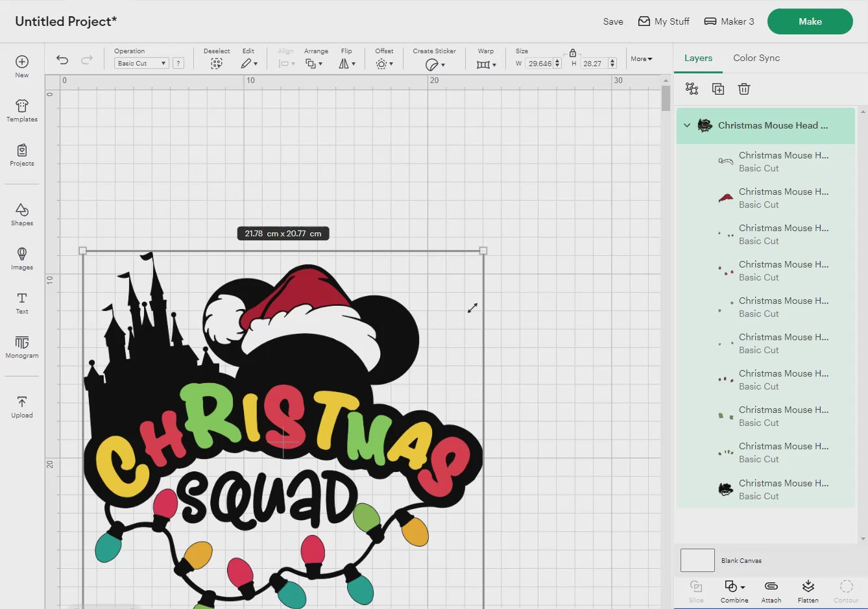Click the Group layers icon
Screen dimensions: 868x609
(x=692, y=89)
